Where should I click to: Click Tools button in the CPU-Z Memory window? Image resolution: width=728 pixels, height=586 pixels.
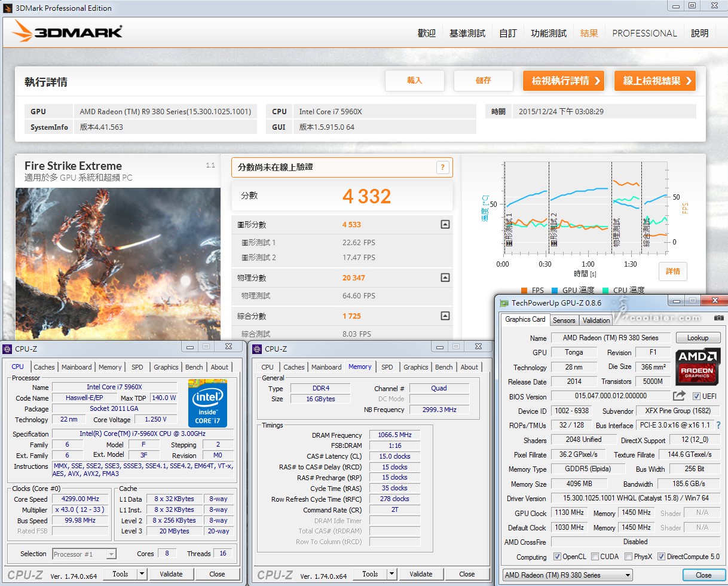[x=371, y=574]
